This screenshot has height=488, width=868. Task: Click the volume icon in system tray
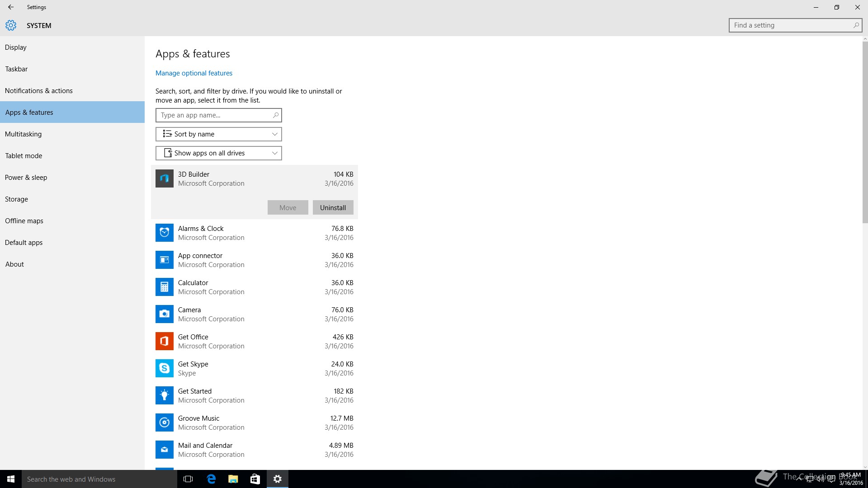[x=820, y=479]
